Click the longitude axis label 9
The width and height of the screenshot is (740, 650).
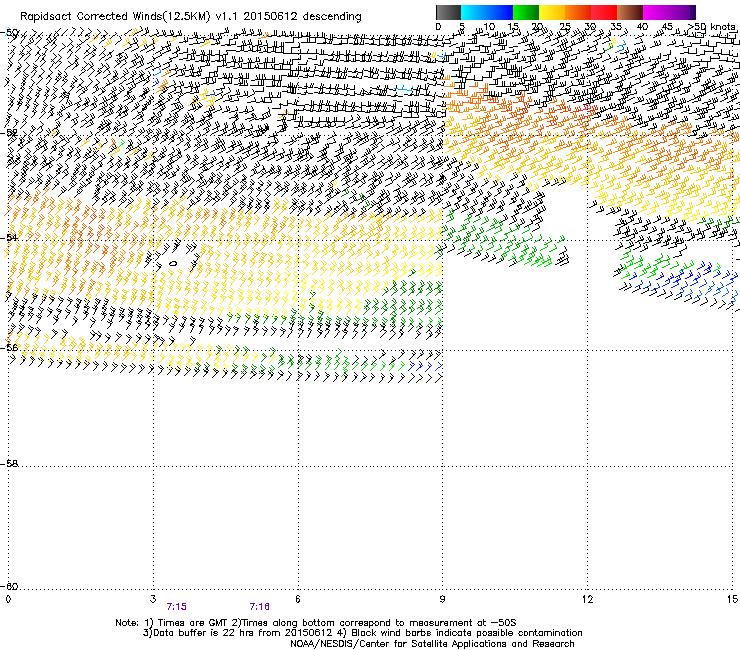(442, 599)
